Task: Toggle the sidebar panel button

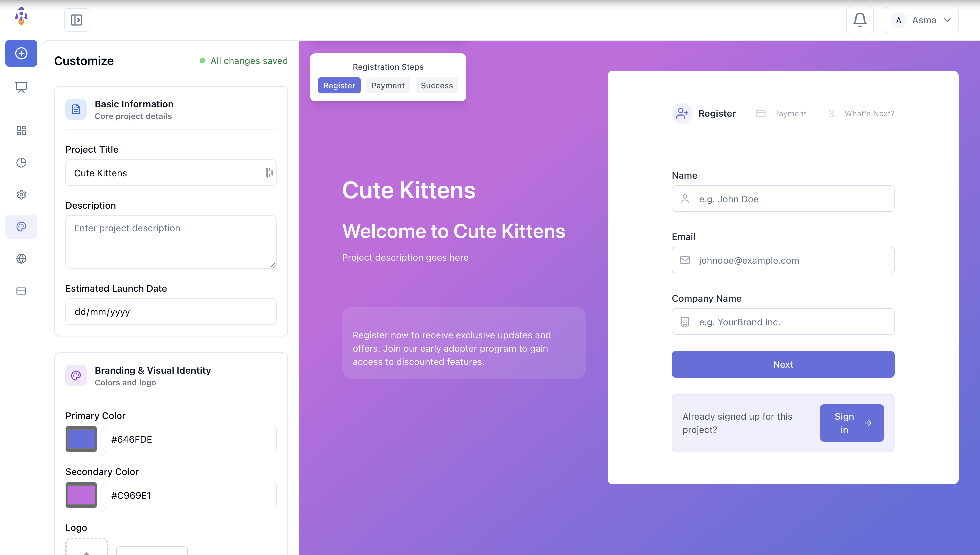Action: click(77, 20)
